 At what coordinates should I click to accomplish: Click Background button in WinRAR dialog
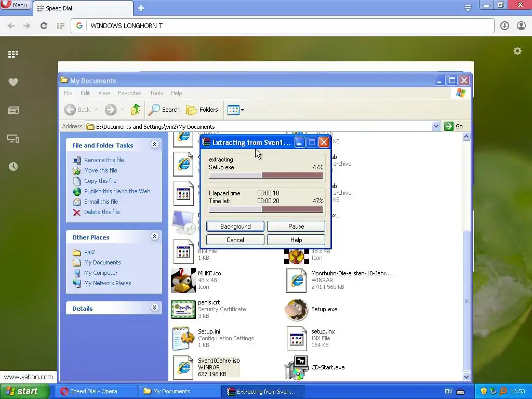click(x=235, y=227)
